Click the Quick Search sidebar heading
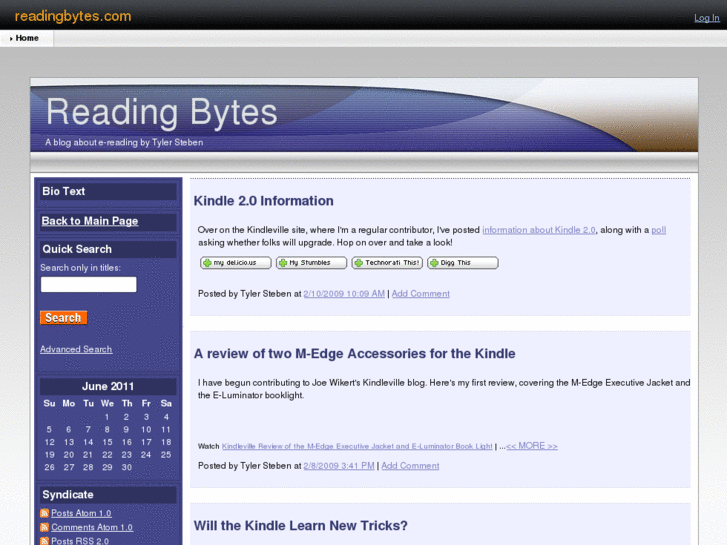 pos(77,249)
